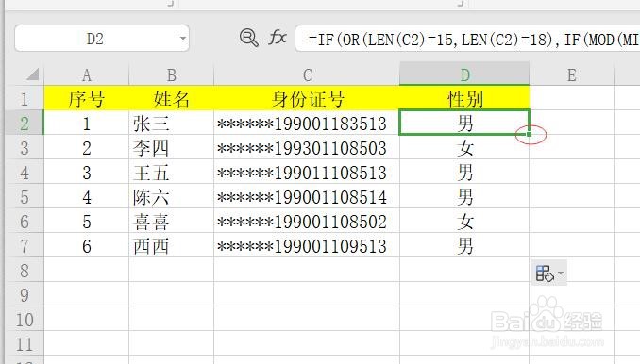The height and width of the screenshot is (364, 640).
Task: Click the 性别 cell in 西西's row
Action: point(464,245)
